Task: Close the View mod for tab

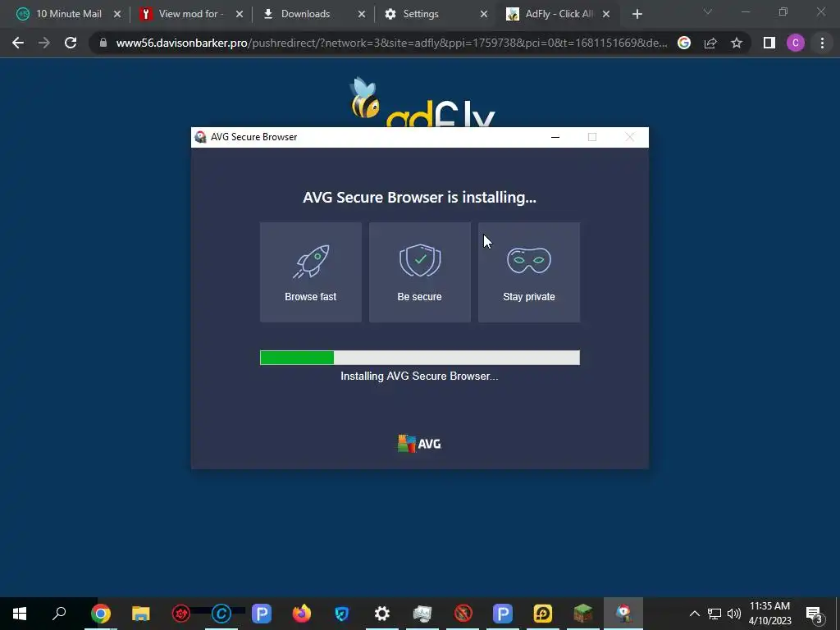Action: click(x=240, y=15)
